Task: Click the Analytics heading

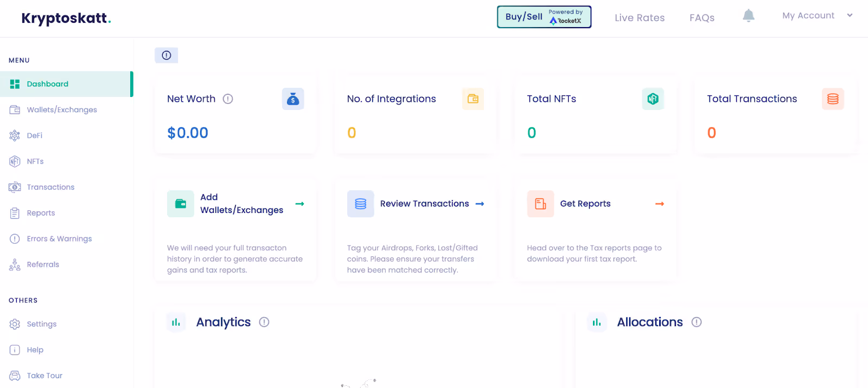Action: click(x=224, y=322)
